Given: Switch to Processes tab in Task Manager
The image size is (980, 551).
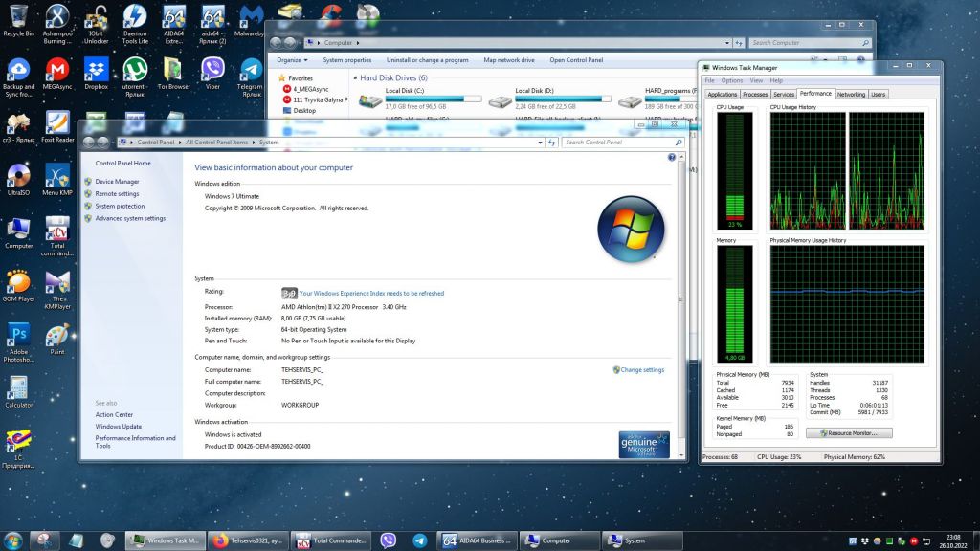Looking at the screenshot, I should (754, 95).
